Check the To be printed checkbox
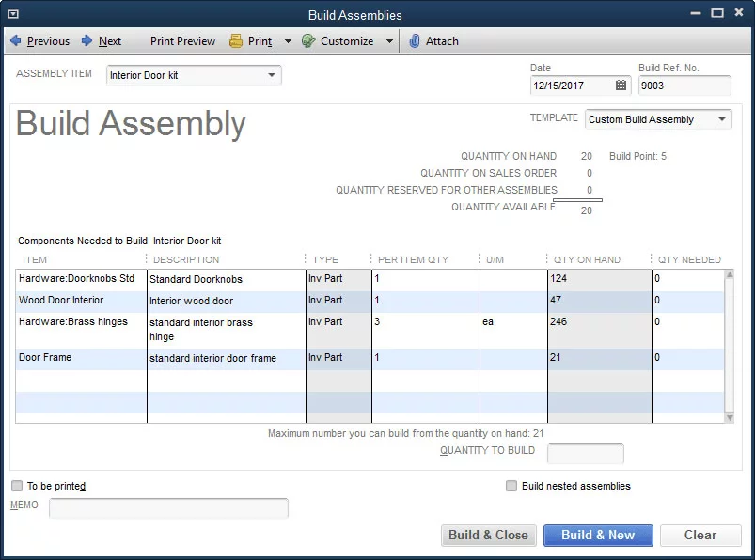This screenshot has height=560, width=755. click(x=15, y=485)
